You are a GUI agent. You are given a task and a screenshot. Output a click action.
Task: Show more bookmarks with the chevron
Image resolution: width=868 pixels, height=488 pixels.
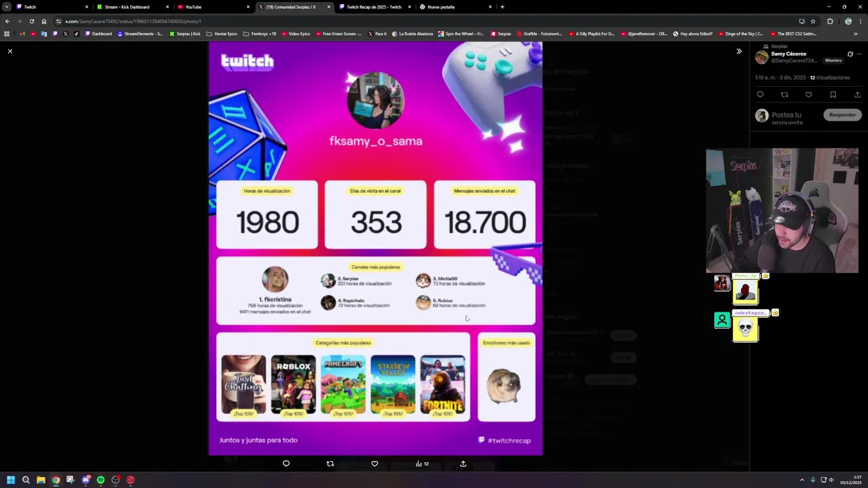[856, 34]
